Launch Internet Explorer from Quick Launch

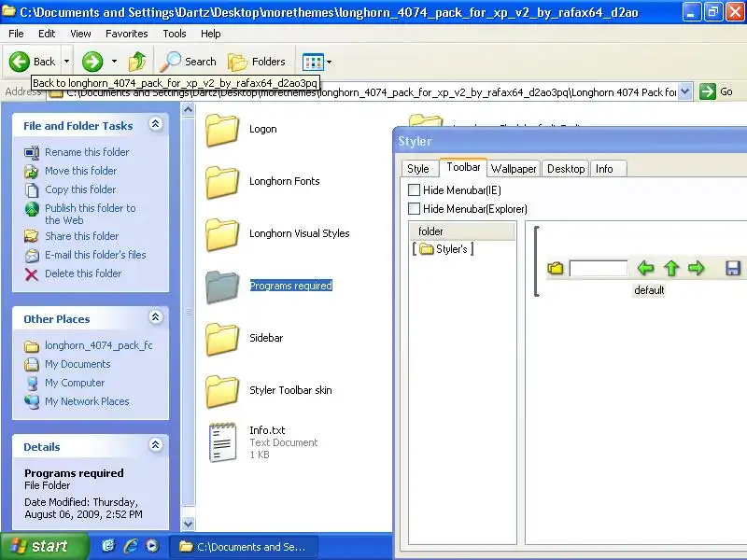tap(131, 546)
